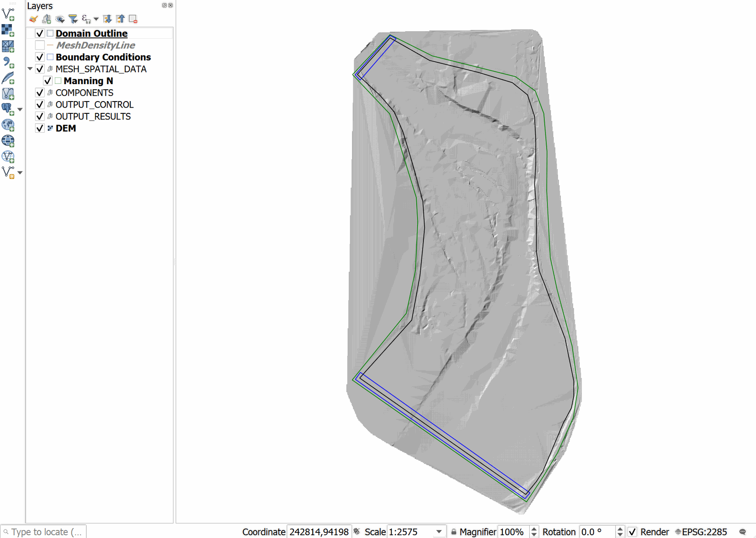Click the EPSG:2285 CRS button
This screenshot has width=756, height=538.
click(701, 532)
